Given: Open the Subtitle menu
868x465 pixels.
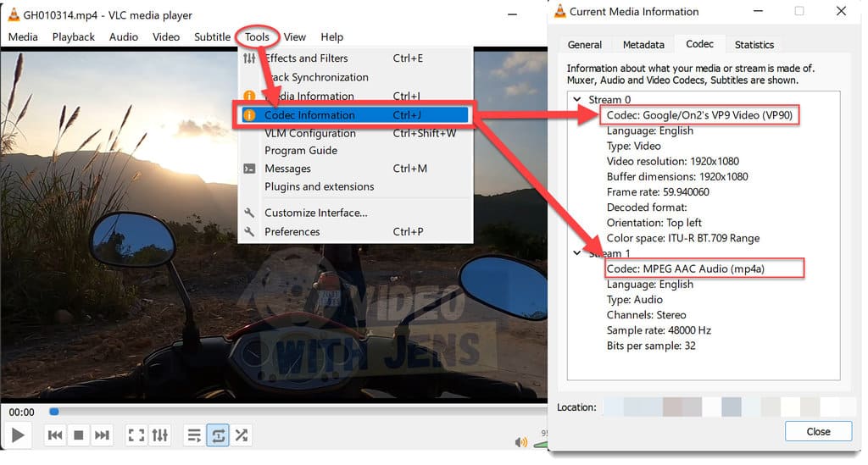Looking at the screenshot, I should [212, 37].
